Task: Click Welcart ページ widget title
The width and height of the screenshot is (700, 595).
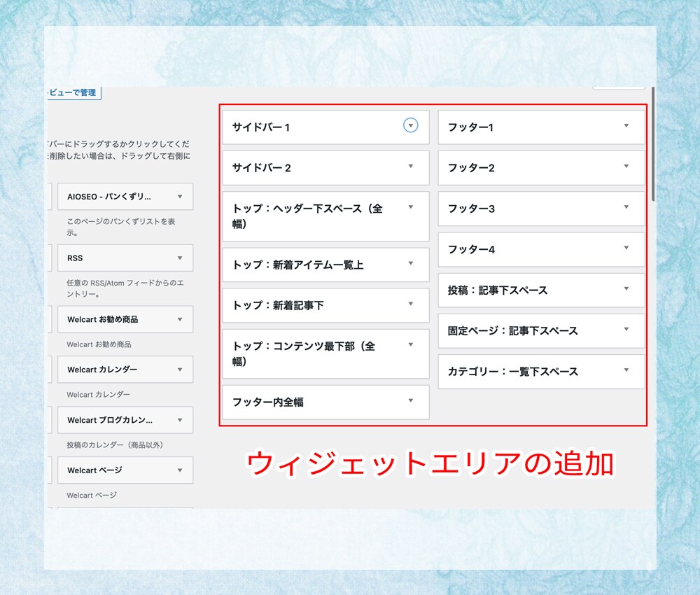Action: [x=94, y=470]
